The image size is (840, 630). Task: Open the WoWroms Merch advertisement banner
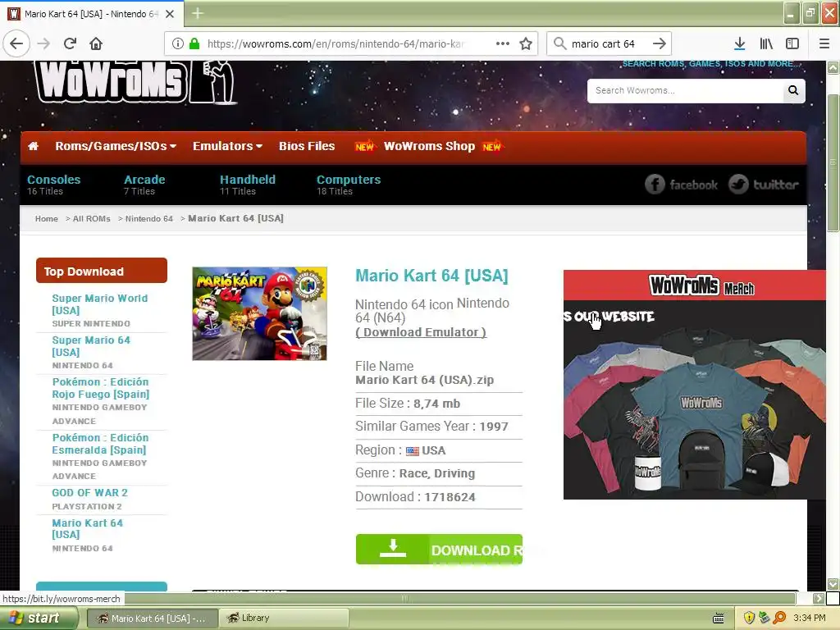(694, 385)
